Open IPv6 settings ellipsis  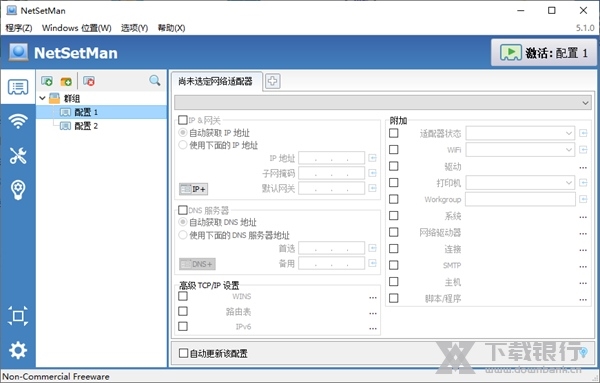point(373,328)
